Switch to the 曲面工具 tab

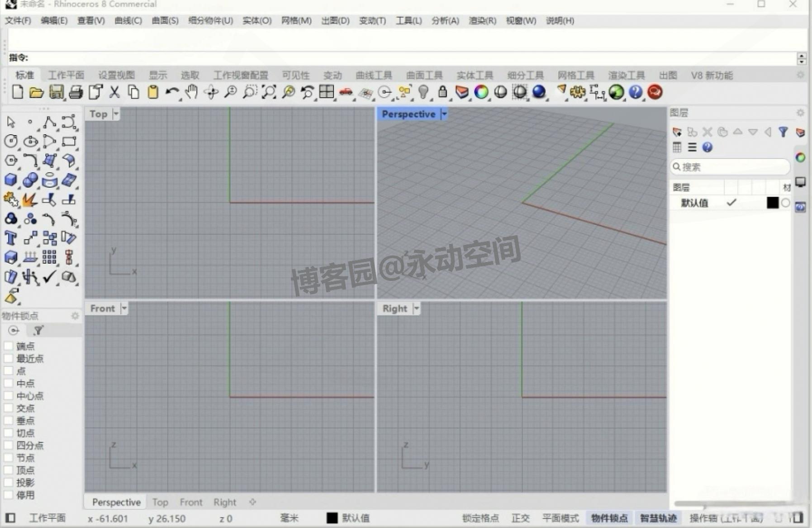[424, 75]
